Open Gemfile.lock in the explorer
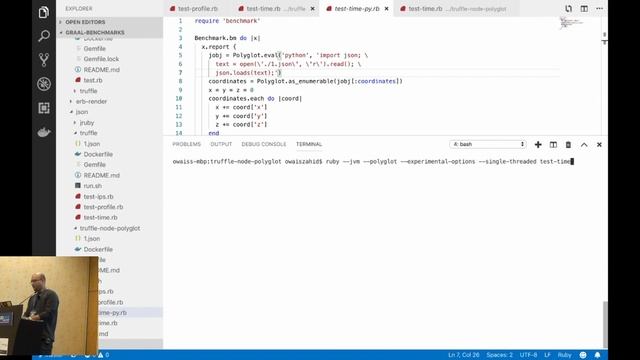 point(101,59)
